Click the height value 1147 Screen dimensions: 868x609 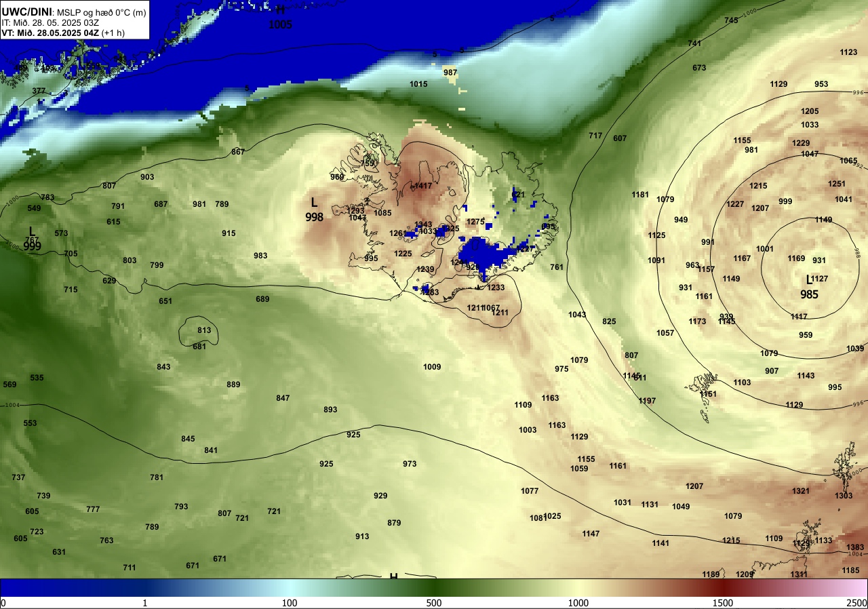(591, 534)
